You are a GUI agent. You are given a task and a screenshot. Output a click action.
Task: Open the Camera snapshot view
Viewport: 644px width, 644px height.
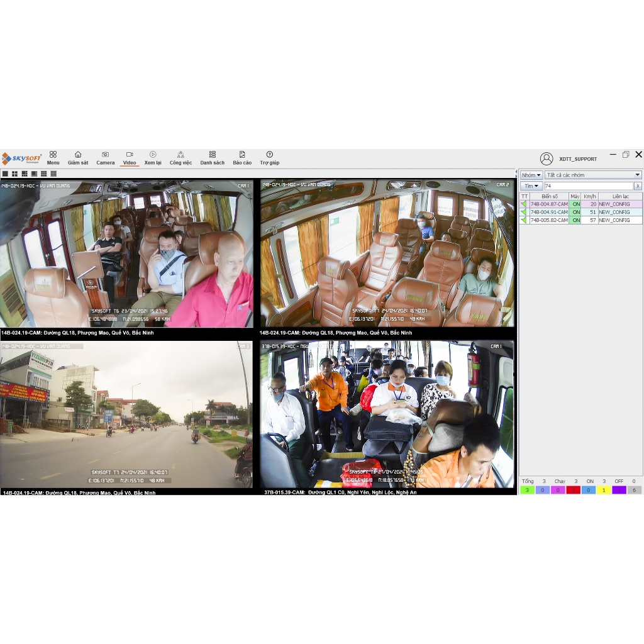105,157
